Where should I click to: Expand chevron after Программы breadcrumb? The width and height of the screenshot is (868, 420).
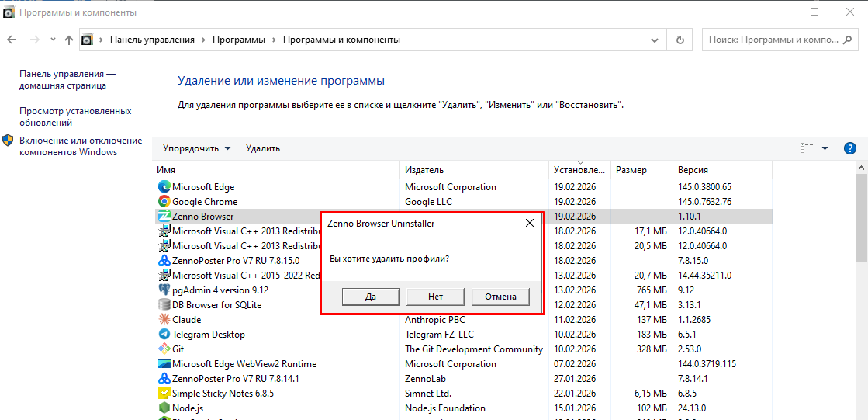tap(274, 40)
